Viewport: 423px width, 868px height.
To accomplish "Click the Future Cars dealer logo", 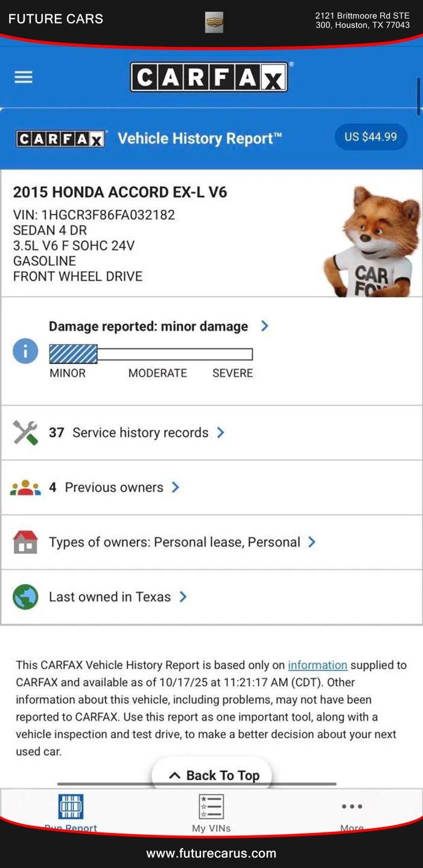I will (x=214, y=22).
